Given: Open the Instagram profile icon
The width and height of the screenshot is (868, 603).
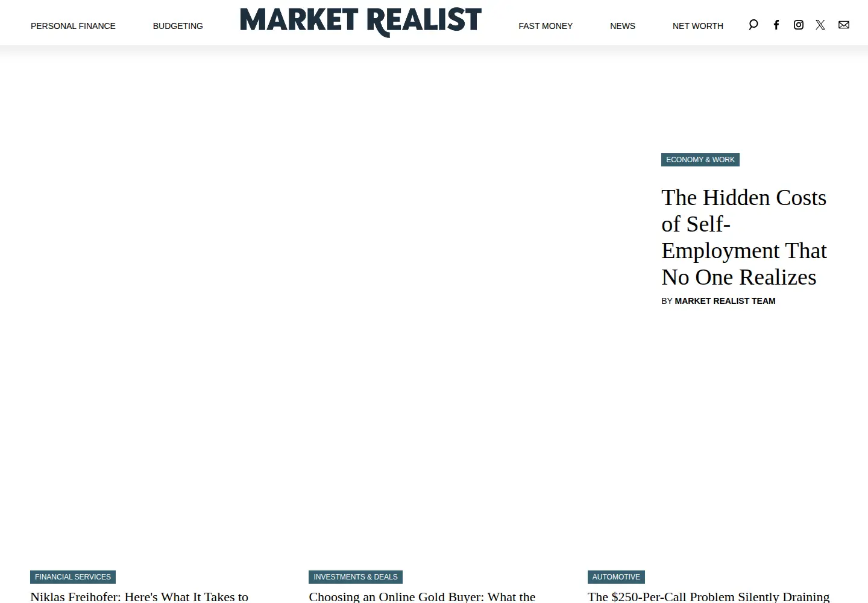Looking at the screenshot, I should point(799,25).
